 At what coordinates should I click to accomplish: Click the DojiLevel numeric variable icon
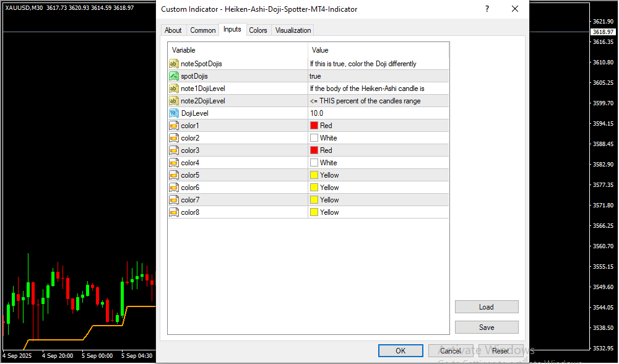click(x=174, y=113)
